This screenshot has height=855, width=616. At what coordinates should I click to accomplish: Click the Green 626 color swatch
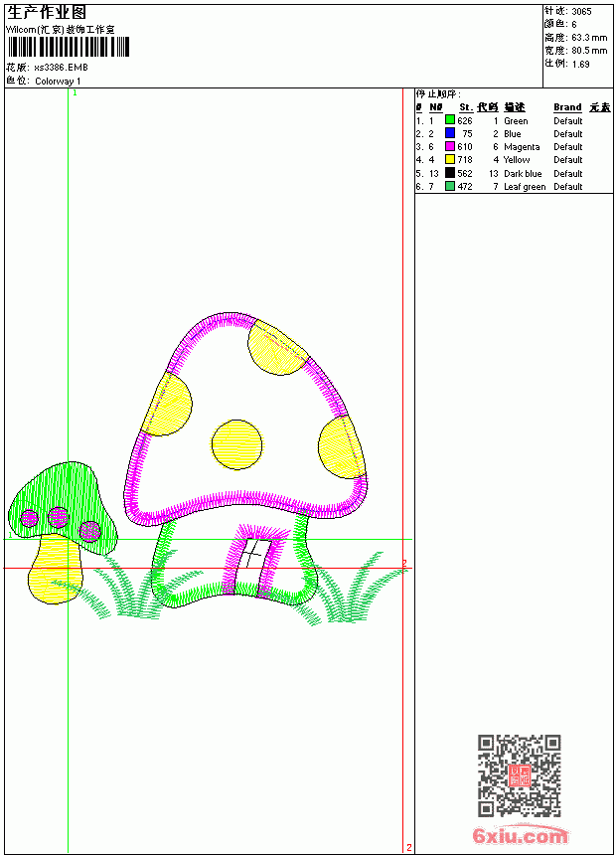click(450, 120)
